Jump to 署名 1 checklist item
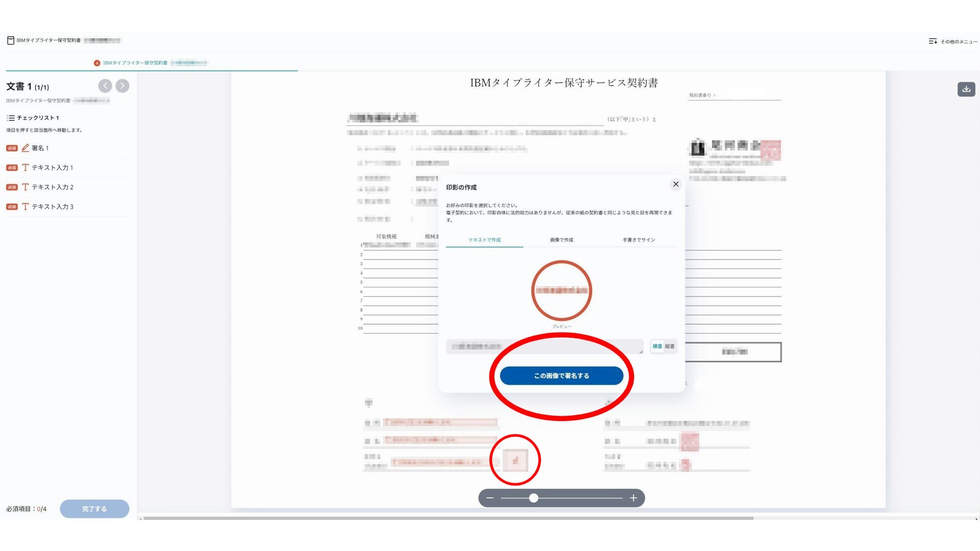The height and width of the screenshot is (551, 980). click(40, 148)
